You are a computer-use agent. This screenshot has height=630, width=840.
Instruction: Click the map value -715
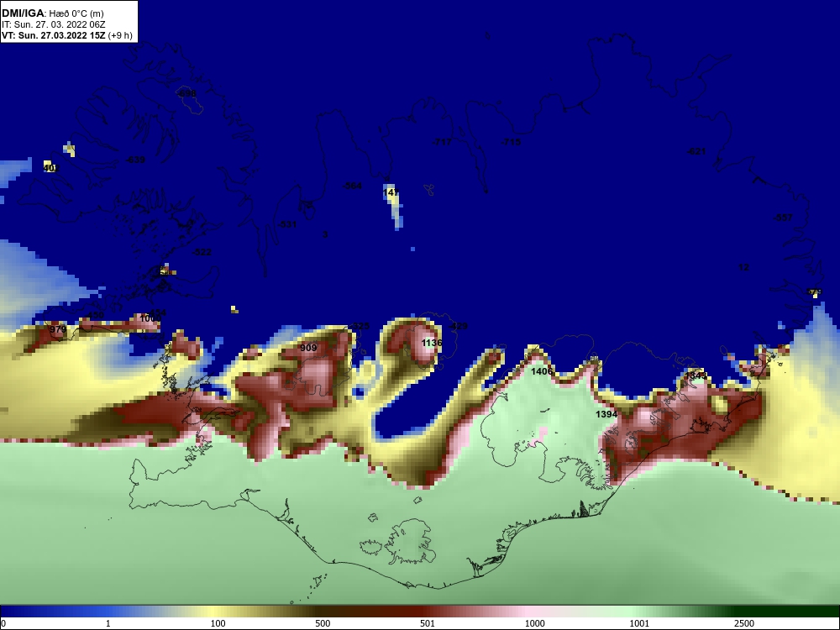[511, 142]
